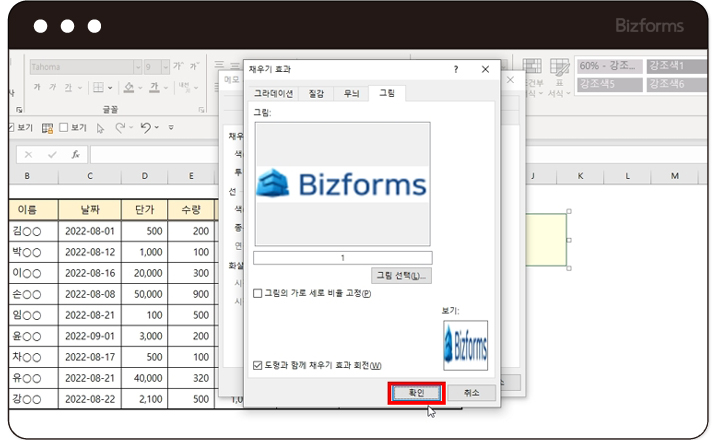
Task: Open Font group dialog launcher
Action: coord(201,110)
